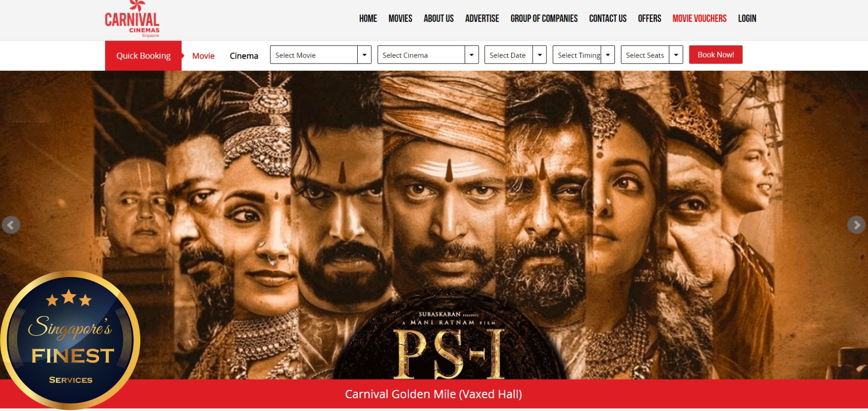Open Group of Companies menu
This screenshot has height=411, width=868.
[544, 18]
